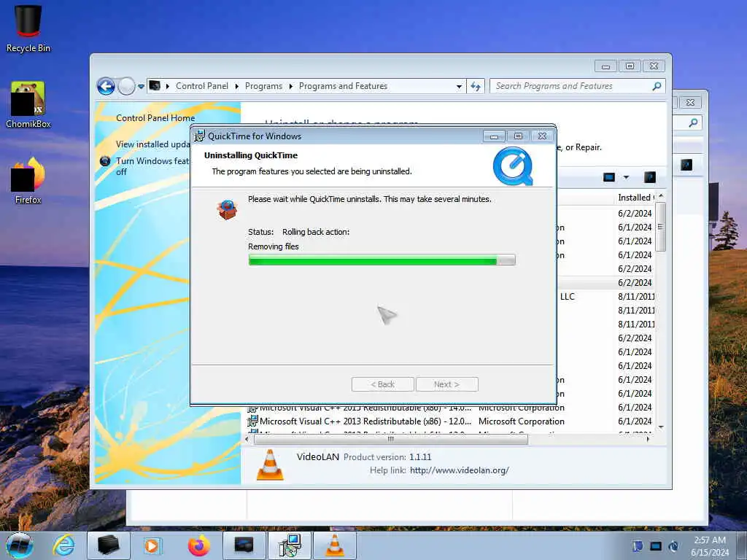Click the network tray icon
The height and width of the screenshot is (560, 747).
coord(656,546)
